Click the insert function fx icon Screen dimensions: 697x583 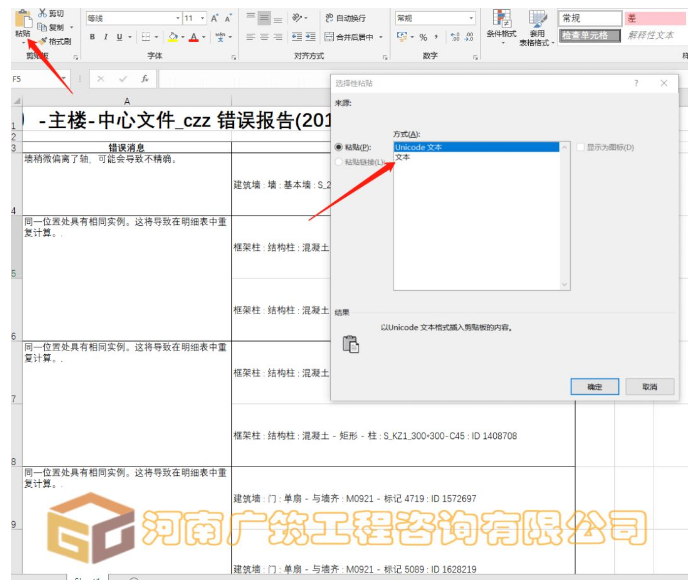145,79
